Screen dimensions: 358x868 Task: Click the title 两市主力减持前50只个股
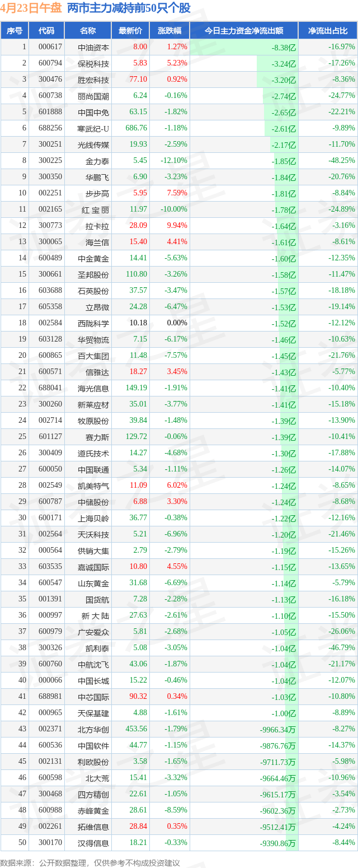pyautogui.click(x=129, y=8)
